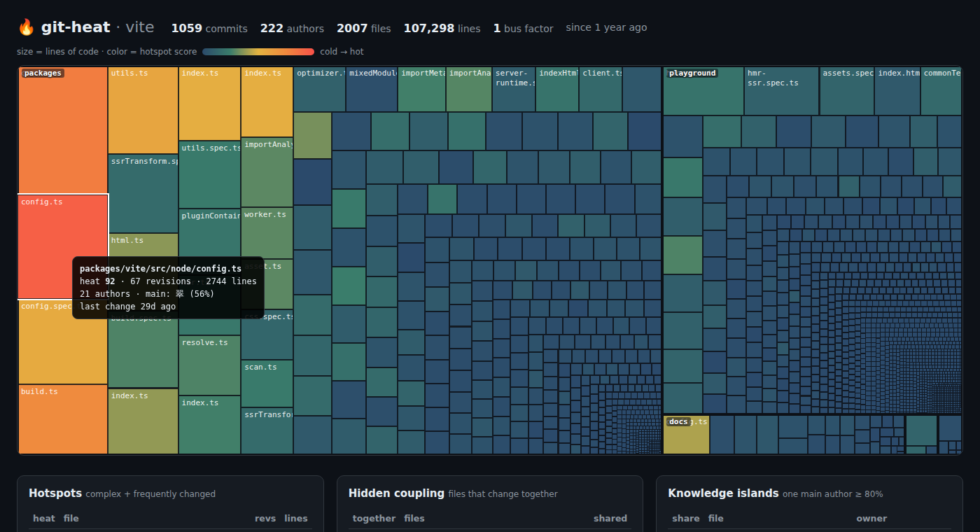Image resolution: width=980 pixels, height=532 pixels.
Task: Select the scan.ts treemap cell
Action: tap(267, 384)
